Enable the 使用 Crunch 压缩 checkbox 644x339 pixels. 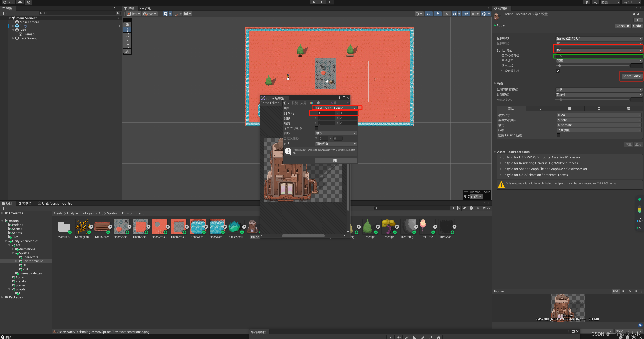click(x=558, y=135)
